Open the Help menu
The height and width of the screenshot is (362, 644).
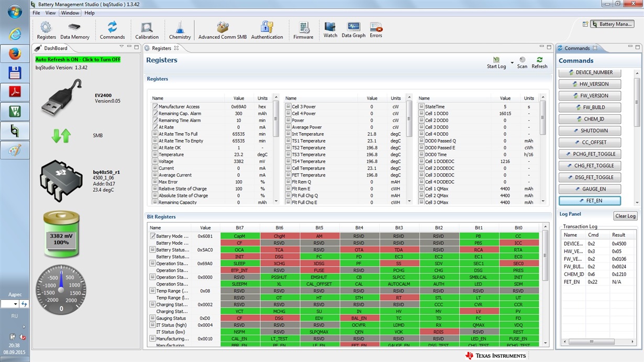(90, 13)
